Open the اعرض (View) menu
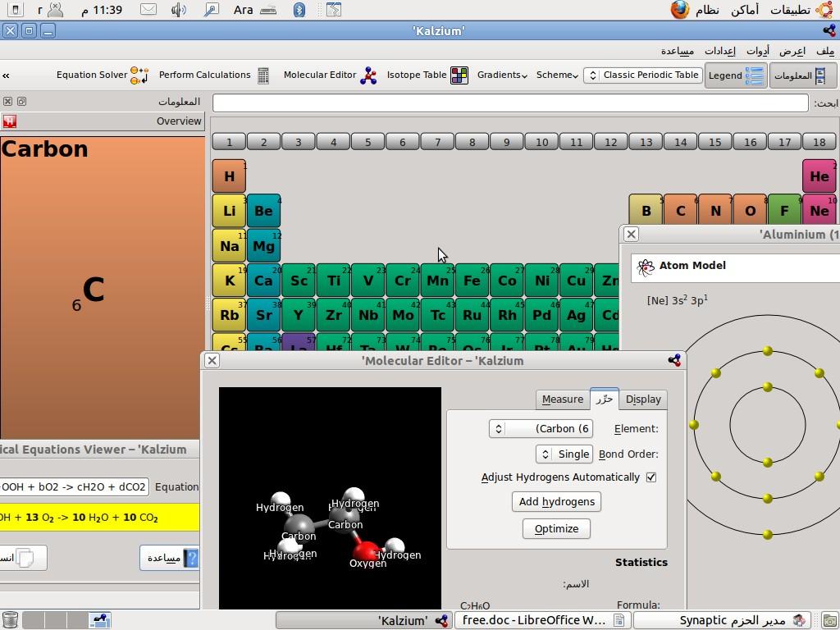The image size is (840, 630). coord(792,51)
